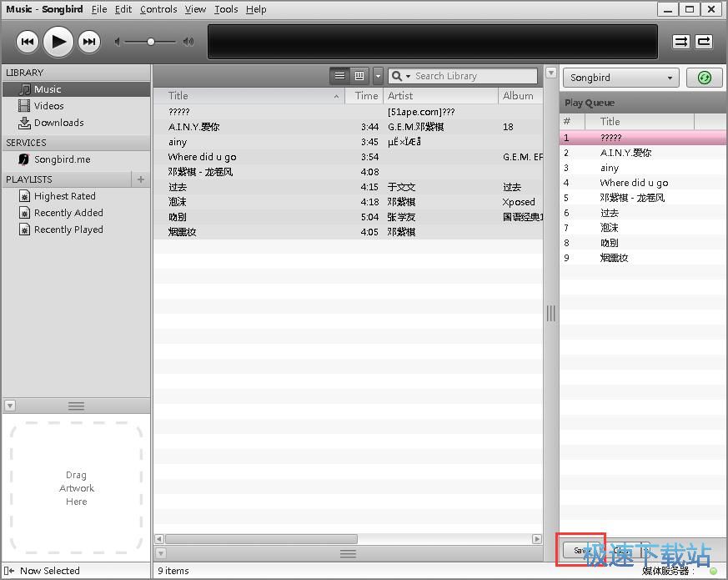
Task: Open the Tools menu
Action: pyautogui.click(x=225, y=9)
